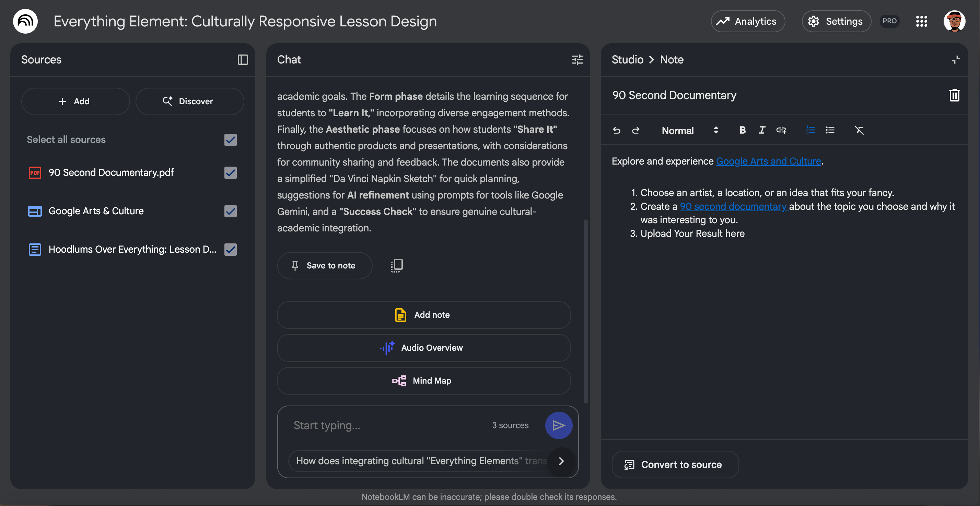Open the Analytics view
The height and width of the screenshot is (506, 980).
point(748,21)
